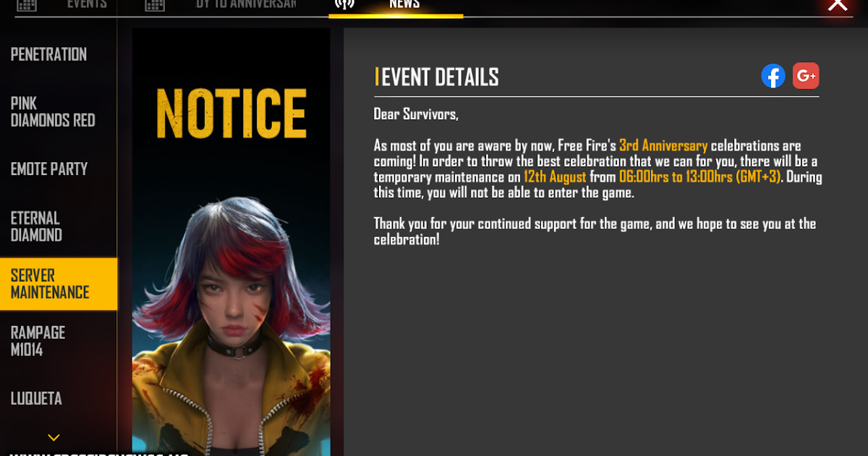
Task: Click the calendar icon beside Anniversary tab
Action: 155,4
